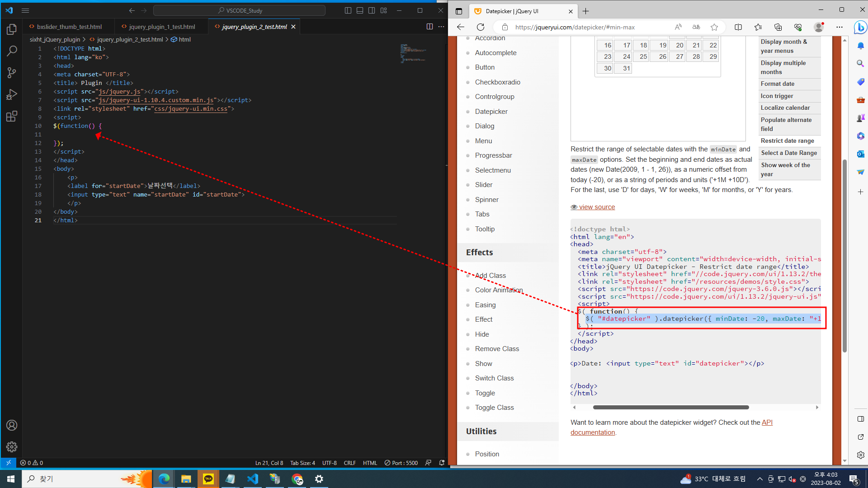Open the Run and Debug view
This screenshot has height=488, width=868.
tap(12, 94)
